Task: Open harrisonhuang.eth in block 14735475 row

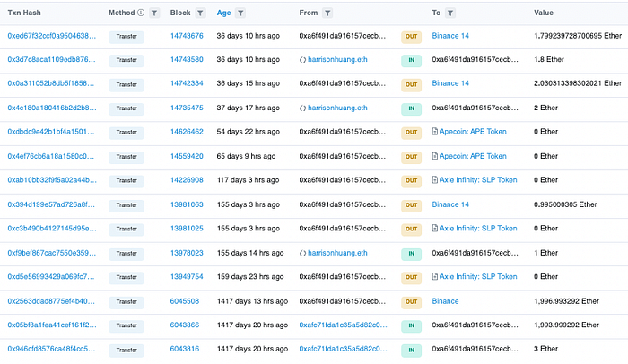Action: 337,108
